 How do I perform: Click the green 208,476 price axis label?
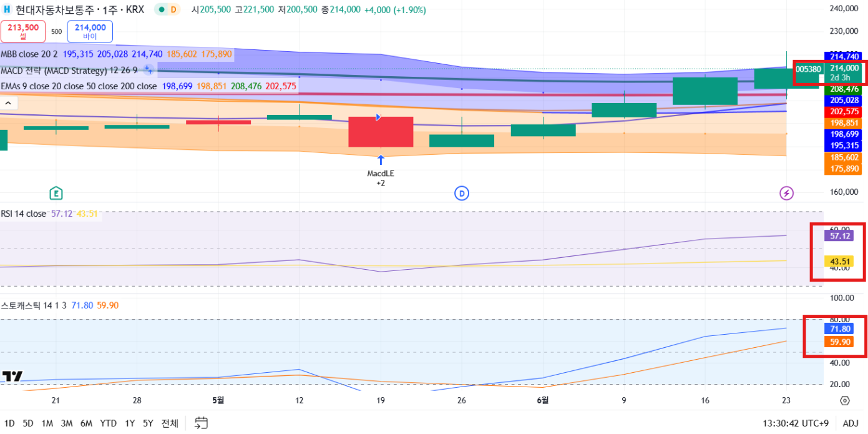click(844, 89)
